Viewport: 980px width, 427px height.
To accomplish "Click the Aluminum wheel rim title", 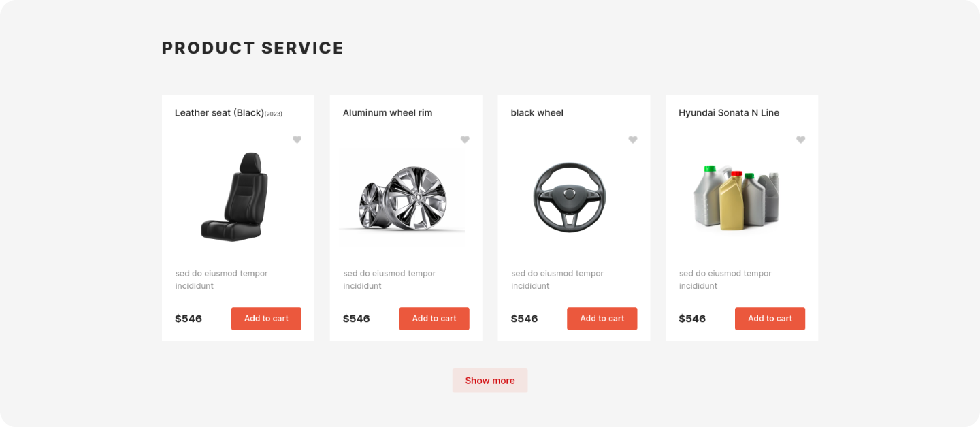I will click(387, 113).
